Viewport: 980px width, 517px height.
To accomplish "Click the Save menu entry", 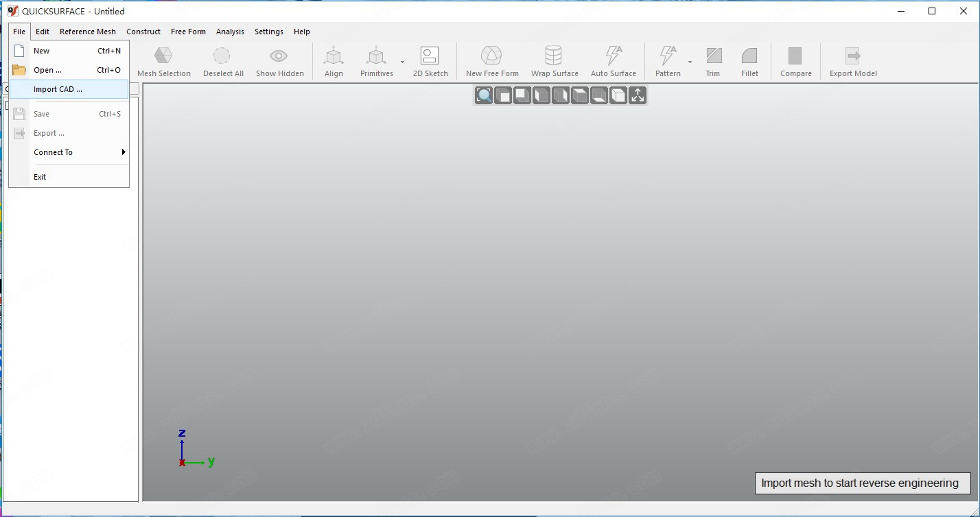I will click(69, 114).
